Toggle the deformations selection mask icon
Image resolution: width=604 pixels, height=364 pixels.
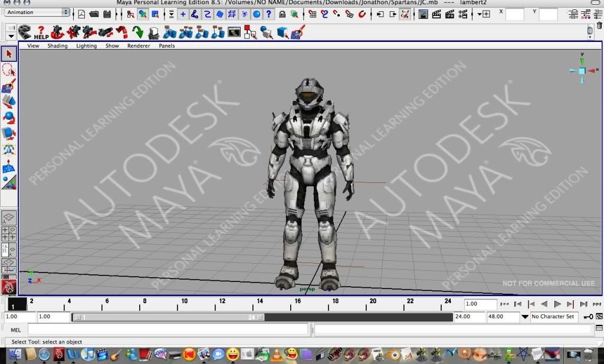point(232,15)
